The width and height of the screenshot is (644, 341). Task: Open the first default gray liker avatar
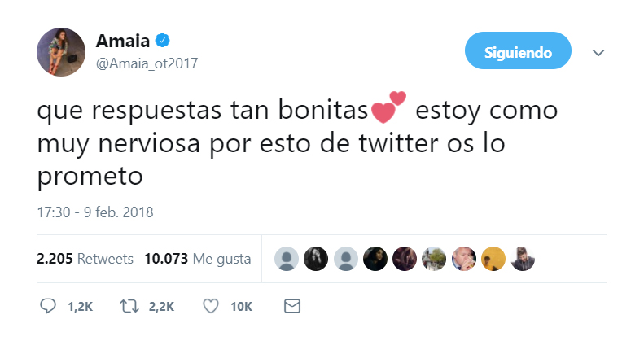click(286, 259)
